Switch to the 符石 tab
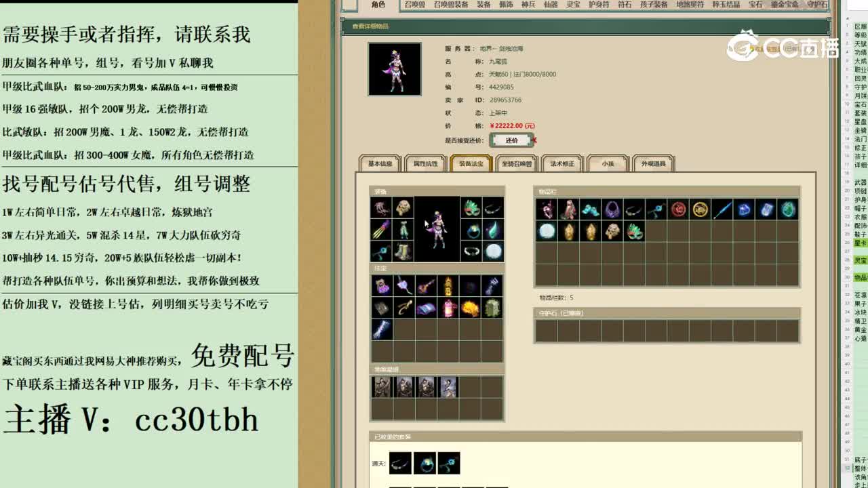 [625, 5]
